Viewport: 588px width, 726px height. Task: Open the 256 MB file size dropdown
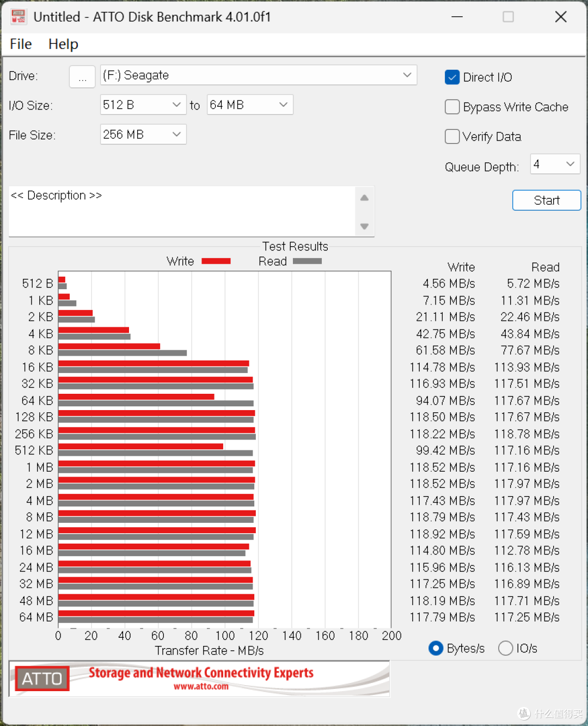(x=143, y=134)
